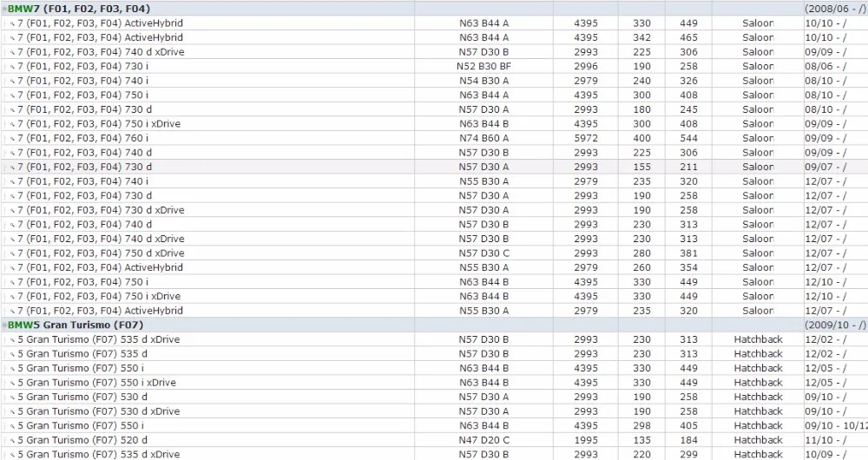Screen dimensions: 868x460
Task: Click the Saloon cell in the 760 i row
Action: (x=758, y=138)
